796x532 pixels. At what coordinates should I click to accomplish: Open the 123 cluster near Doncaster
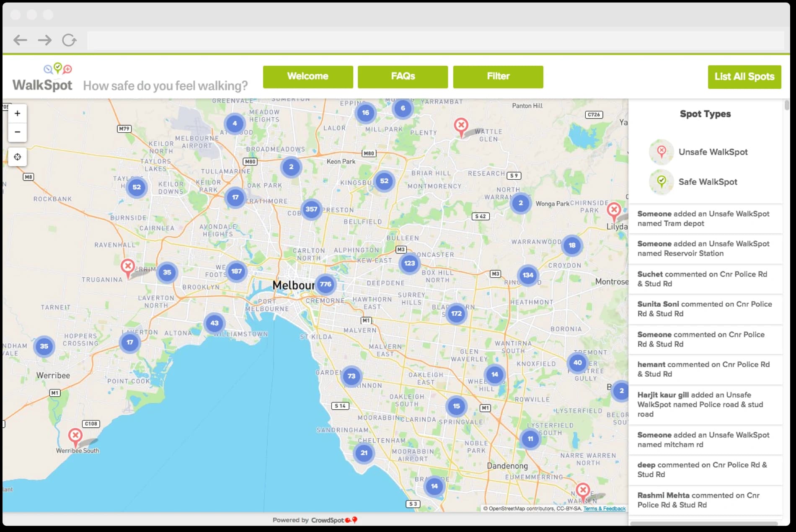(x=409, y=263)
